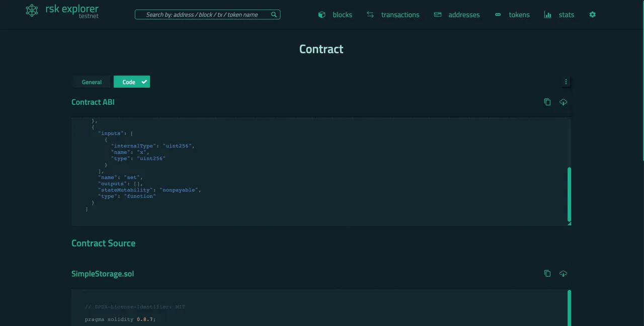The width and height of the screenshot is (644, 326).
Task: Click the "Contract ABI" heading
Action: 93,102
